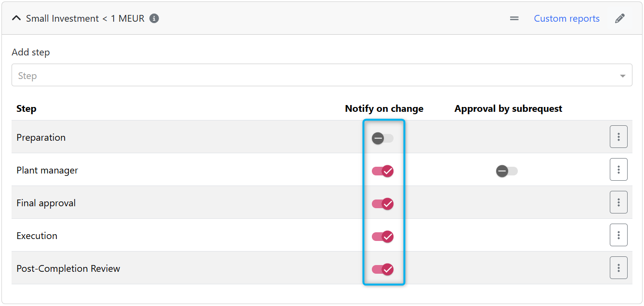
Task: Open the three-dot menu for Execution step
Action: click(x=618, y=235)
